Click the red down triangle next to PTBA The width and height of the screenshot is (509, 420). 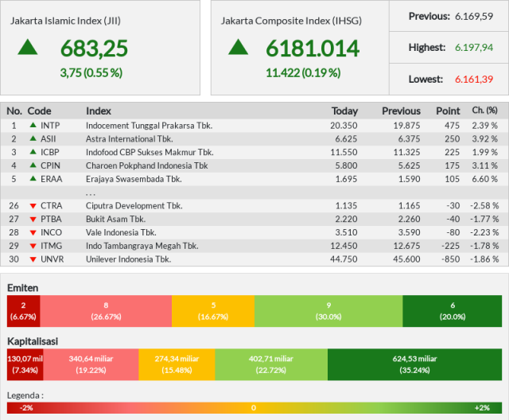(x=33, y=220)
